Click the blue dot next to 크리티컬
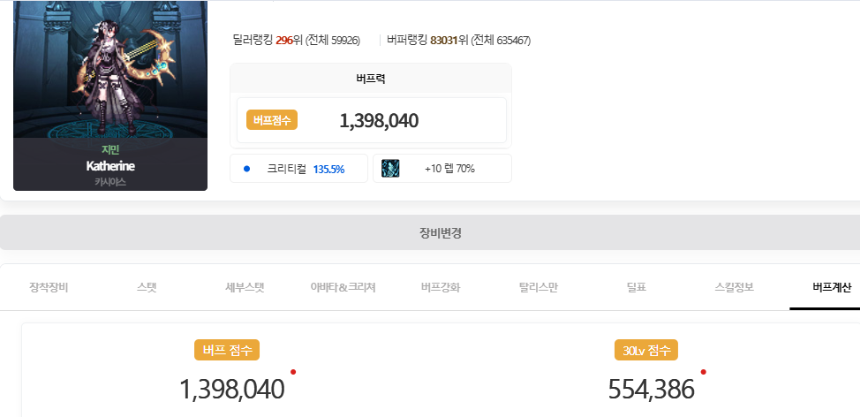Image resolution: width=868 pixels, height=417 pixels. tap(247, 169)
